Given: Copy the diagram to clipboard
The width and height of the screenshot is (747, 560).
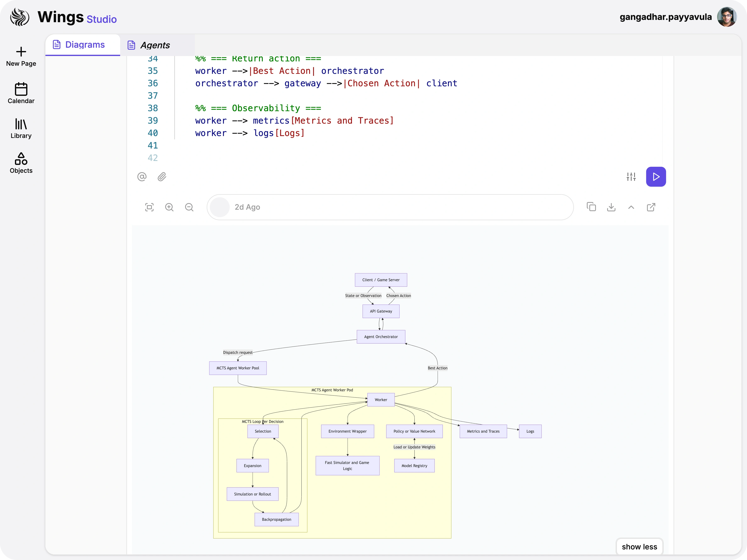Looking at the screenshot, I should pyautogui.click(x=591, y=207).
